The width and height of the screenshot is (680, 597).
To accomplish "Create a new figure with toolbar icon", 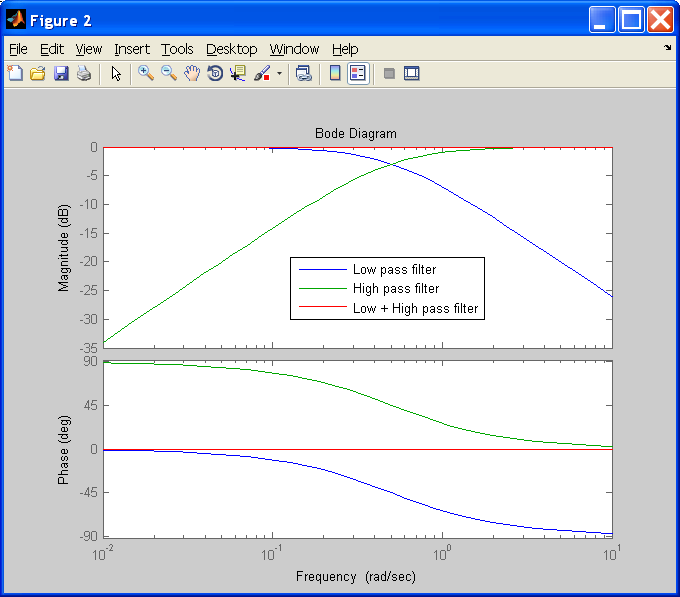I will pos(16,73).
